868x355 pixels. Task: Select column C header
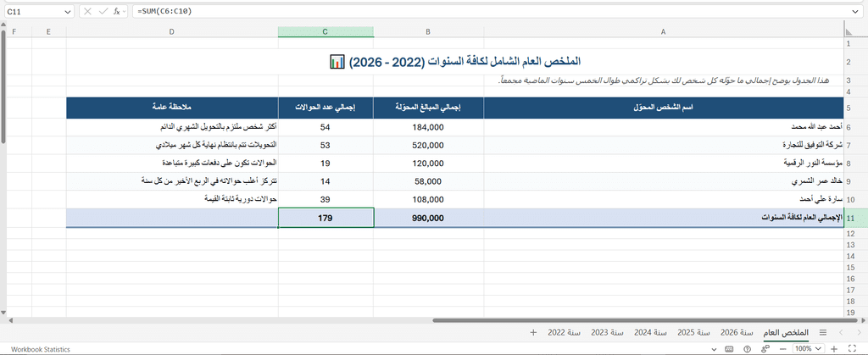coord(325,31)
